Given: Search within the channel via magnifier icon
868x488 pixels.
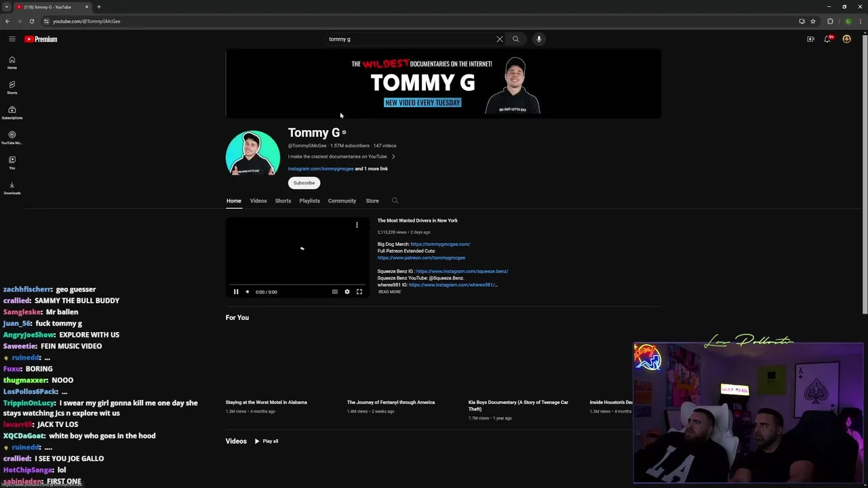Looking at the screenshot, I should [x=395, y=201].
